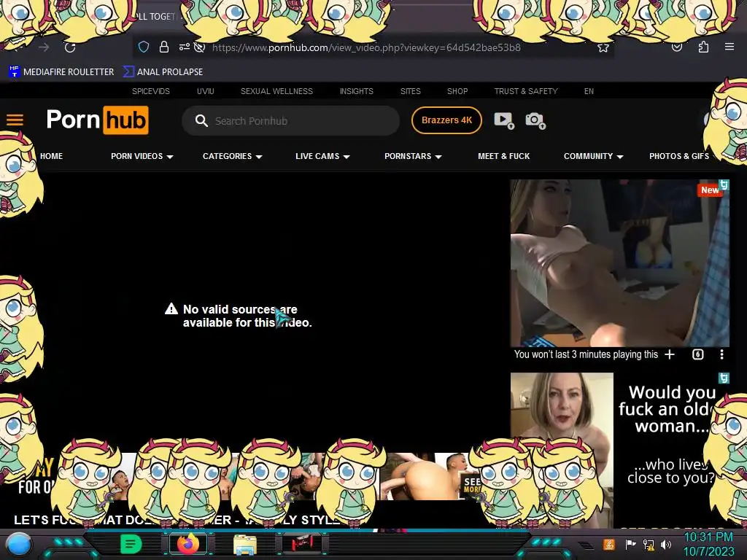Expand the COMMUNITY dropdown menu
747x560 pixels.
click(594, 156)
